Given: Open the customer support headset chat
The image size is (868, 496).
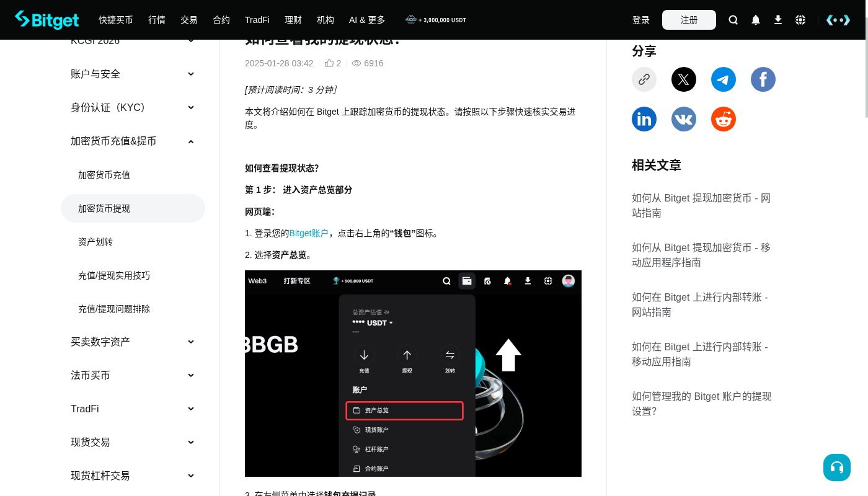Looking at the screenshot, I should 837,467.
